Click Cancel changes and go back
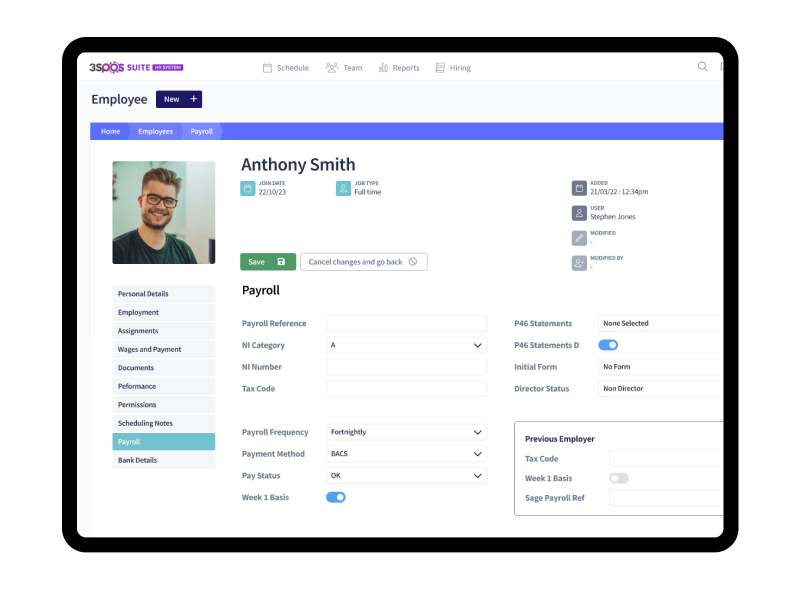This screenshot has width=800, height=590. pos(363,262)
